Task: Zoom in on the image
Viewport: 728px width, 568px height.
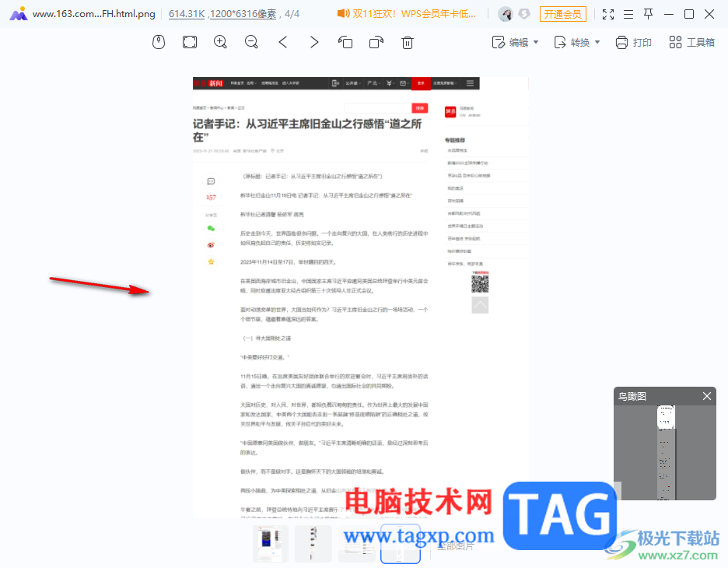Action: pyautogui.click(x=220, y=42)
